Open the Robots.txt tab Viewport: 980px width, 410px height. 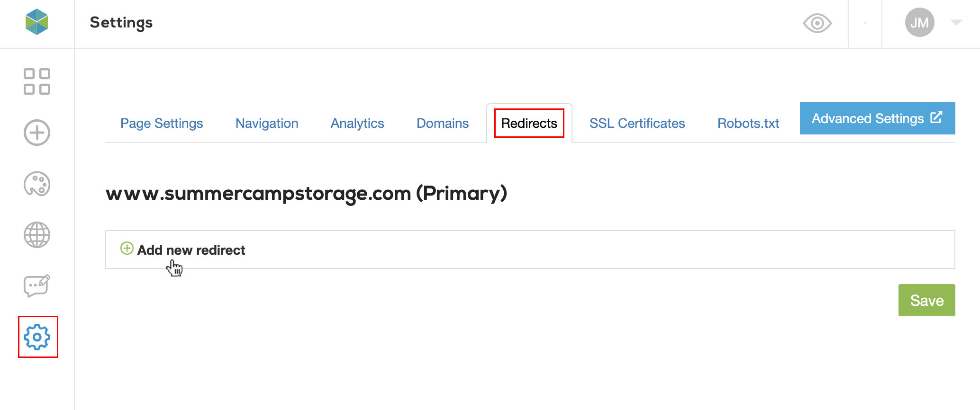(x=748, y=123)
